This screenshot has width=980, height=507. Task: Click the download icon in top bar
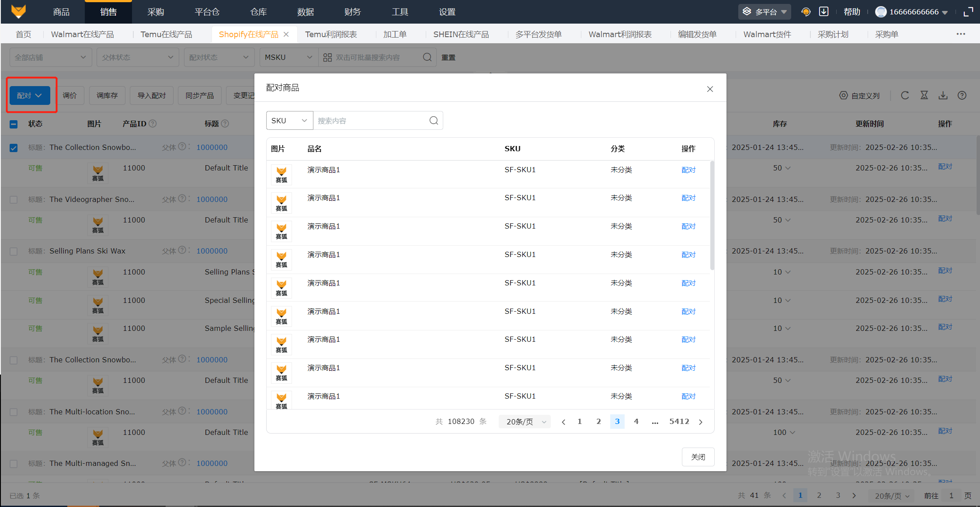point(824,12)
